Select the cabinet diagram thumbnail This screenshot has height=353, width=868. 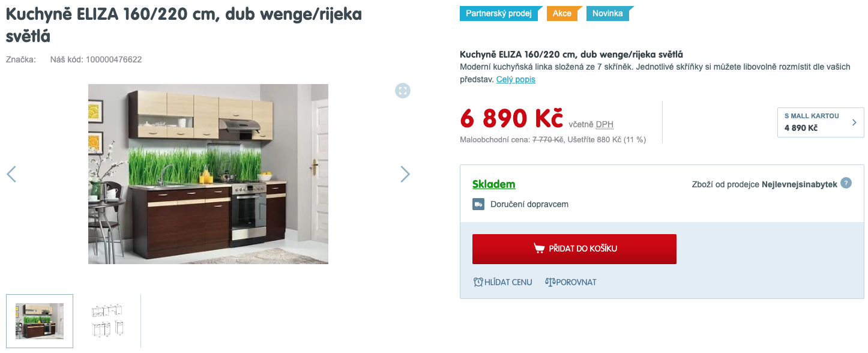tap(107, 321)
